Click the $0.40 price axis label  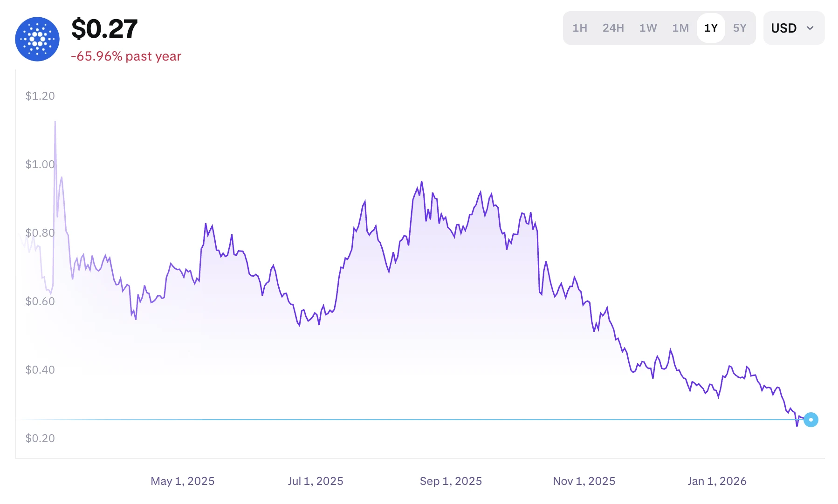pos(40,370)
